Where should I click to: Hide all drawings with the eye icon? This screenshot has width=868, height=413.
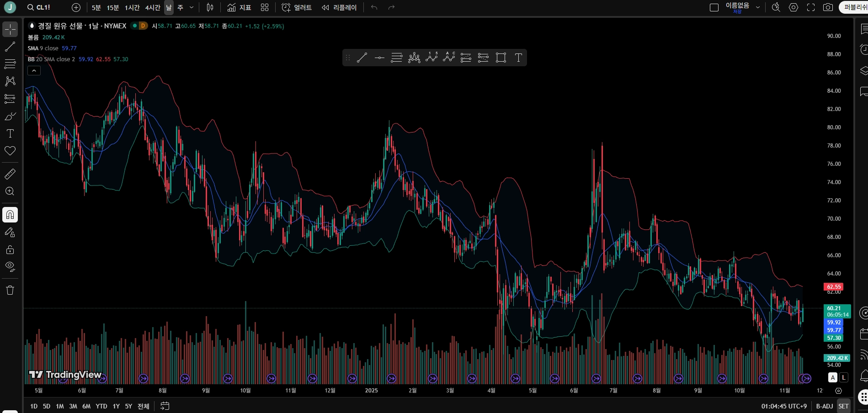[x=10, y=267]
